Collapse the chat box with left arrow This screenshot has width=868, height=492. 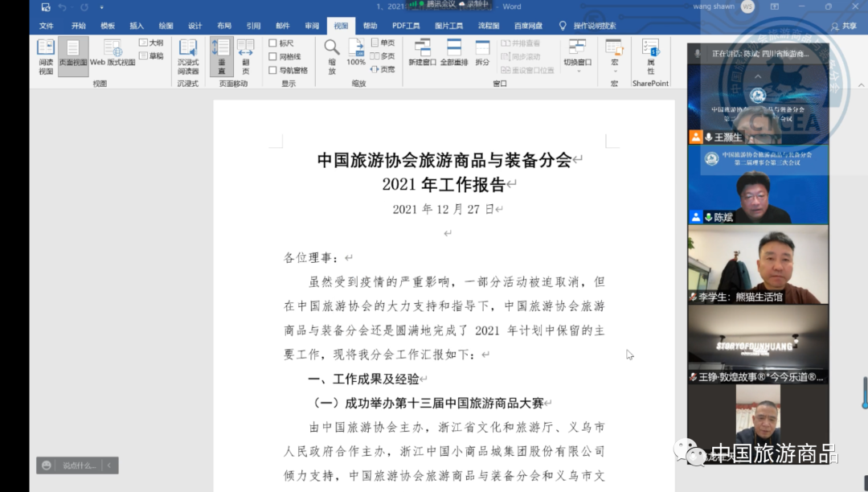[109, 465]
